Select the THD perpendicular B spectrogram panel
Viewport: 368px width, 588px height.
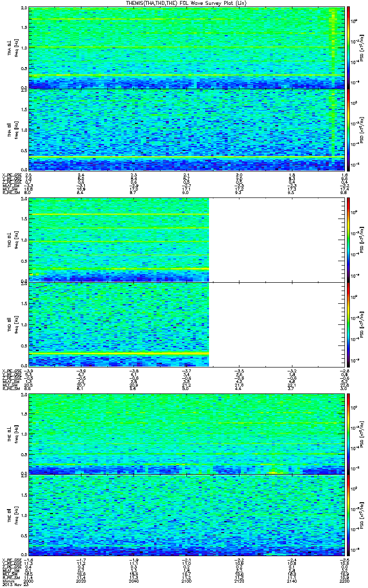[185, 240]
